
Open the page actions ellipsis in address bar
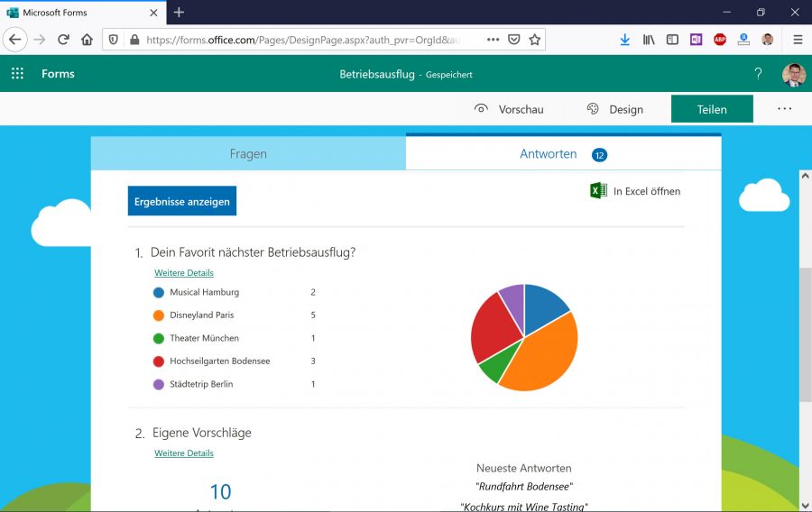coord(493,40)
